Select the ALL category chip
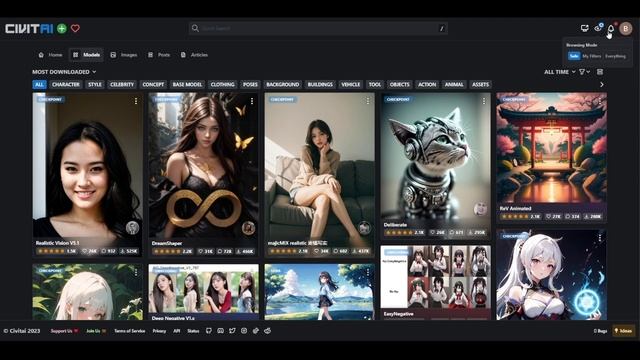 39,84
